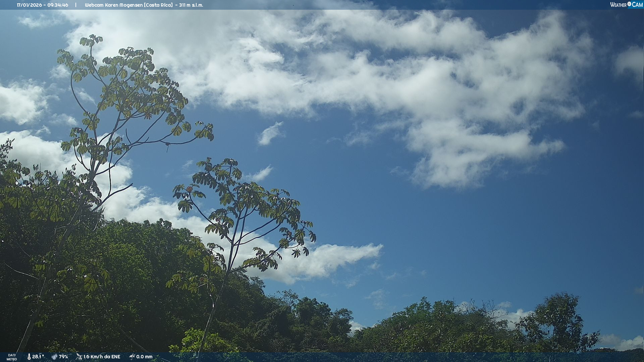Click the 0.0 mm rainfall value
644x362 pixels.
pos(144,357)
